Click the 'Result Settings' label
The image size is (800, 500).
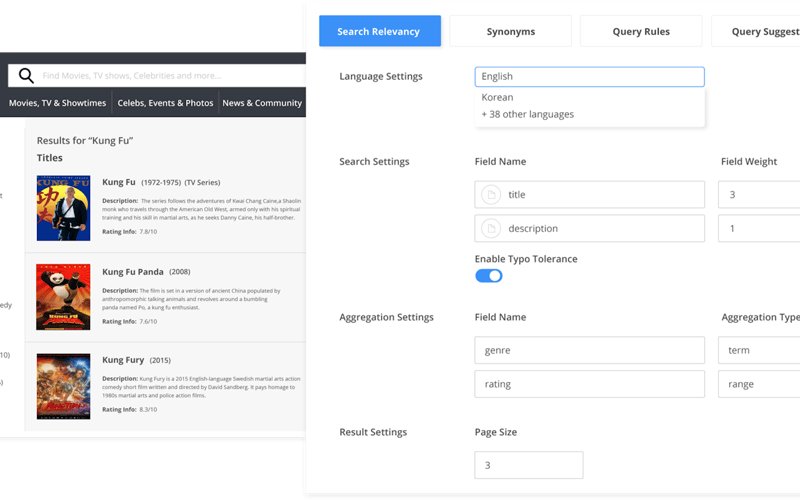(x=373, y=432)
